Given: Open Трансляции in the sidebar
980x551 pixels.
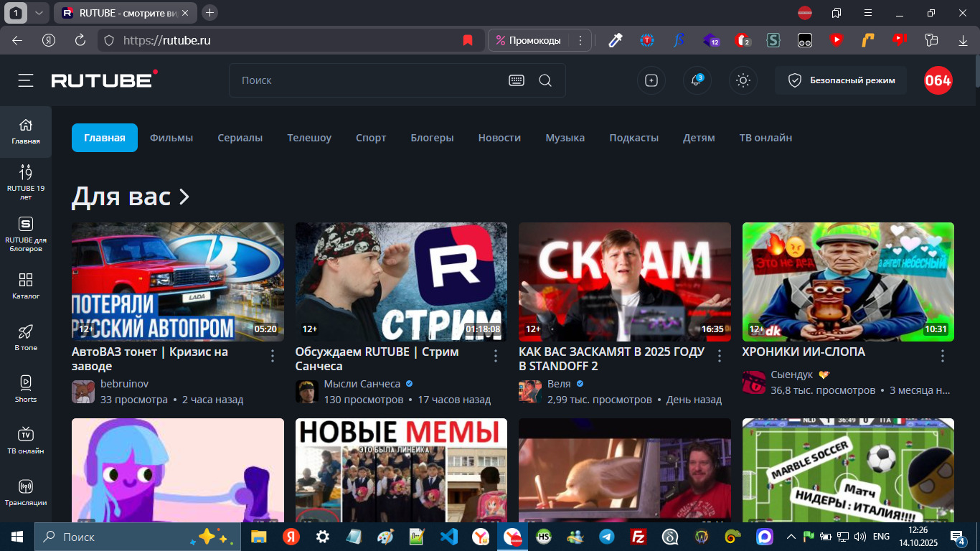Looking at the screenshot, I should 26,492.
